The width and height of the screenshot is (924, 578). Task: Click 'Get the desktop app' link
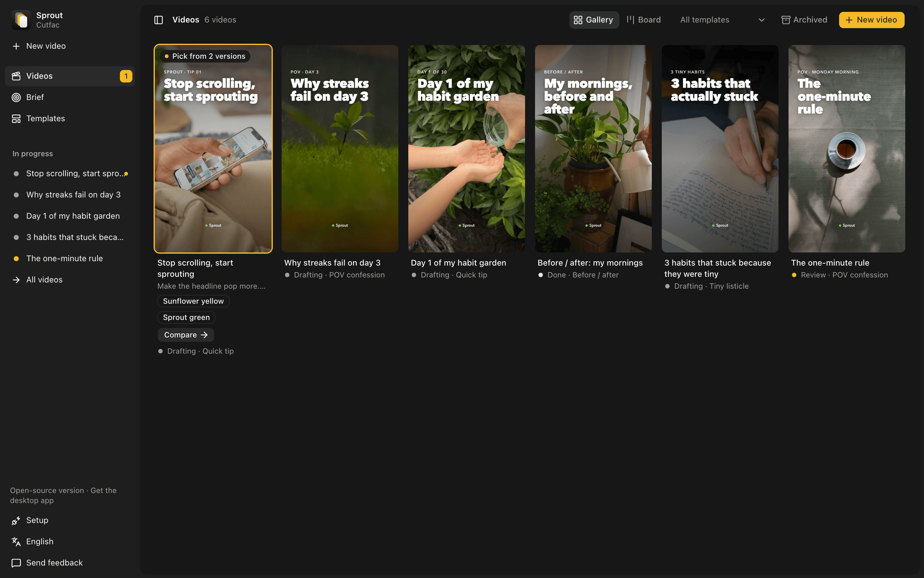[x=63, y=496]
